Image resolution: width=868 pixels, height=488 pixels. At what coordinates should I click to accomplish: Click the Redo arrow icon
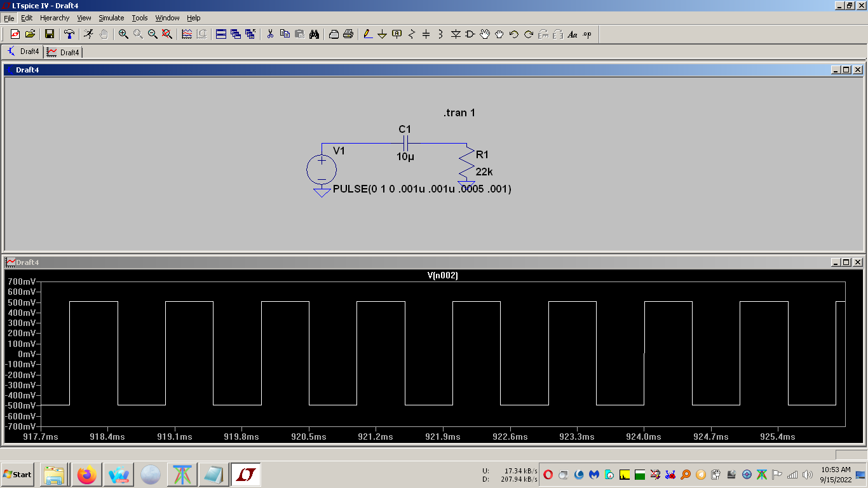pos(528,34)
